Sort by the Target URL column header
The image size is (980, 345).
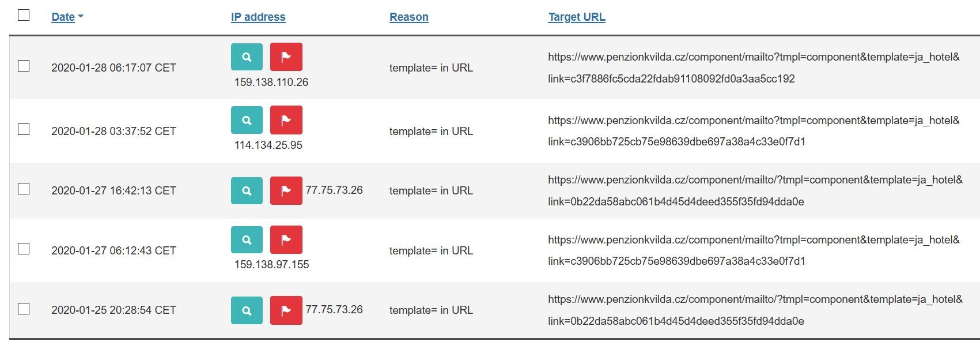576,17
